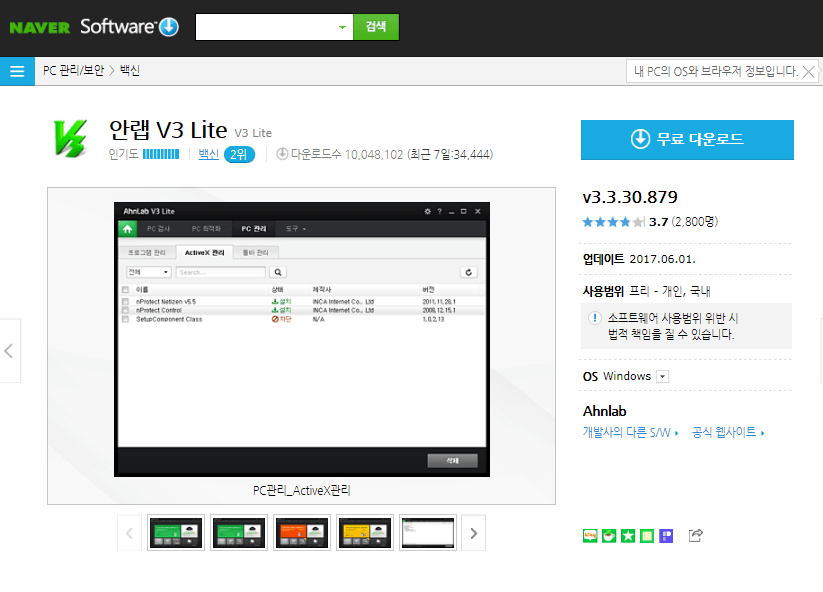Select the second green screenshot thumbnail
Screen dimensions: 823x592
pos(239,533)
